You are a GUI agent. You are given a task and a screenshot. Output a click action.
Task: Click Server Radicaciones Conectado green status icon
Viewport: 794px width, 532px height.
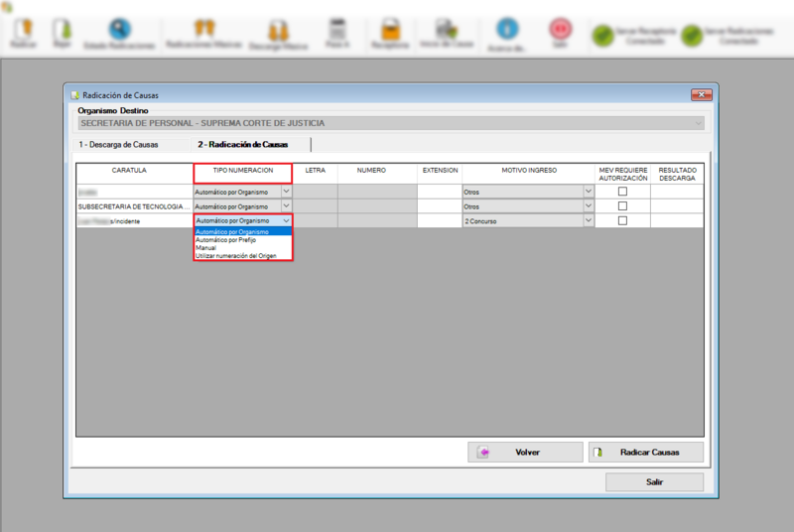(x=692, y=36)
